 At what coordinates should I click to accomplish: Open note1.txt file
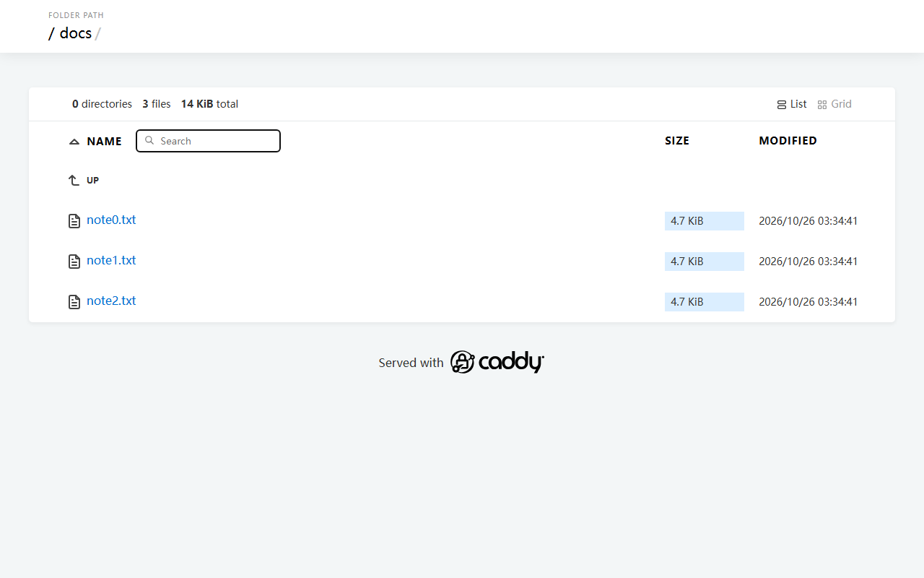(x=111, y=260)
